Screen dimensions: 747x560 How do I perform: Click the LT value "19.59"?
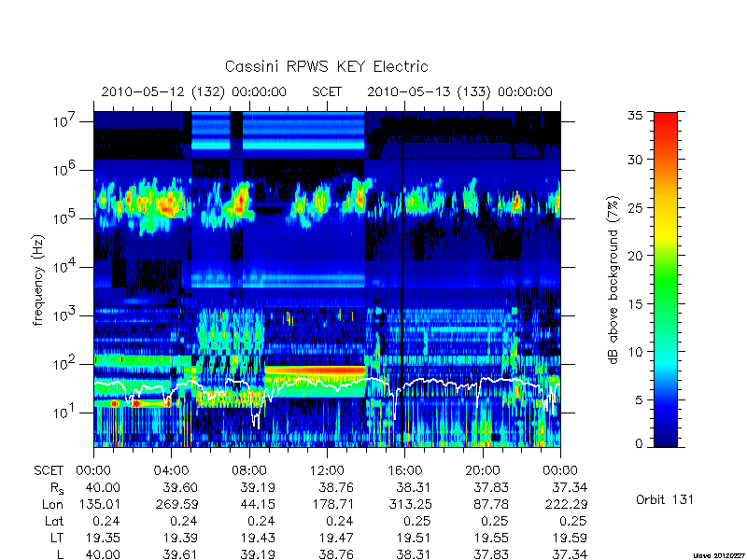[x=570, y=538]
